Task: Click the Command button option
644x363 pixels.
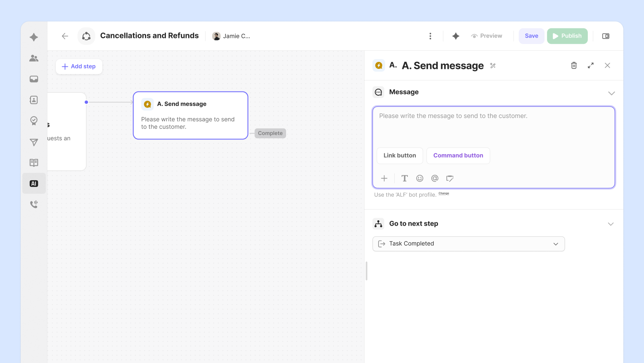Action: (x=458, y=156)
